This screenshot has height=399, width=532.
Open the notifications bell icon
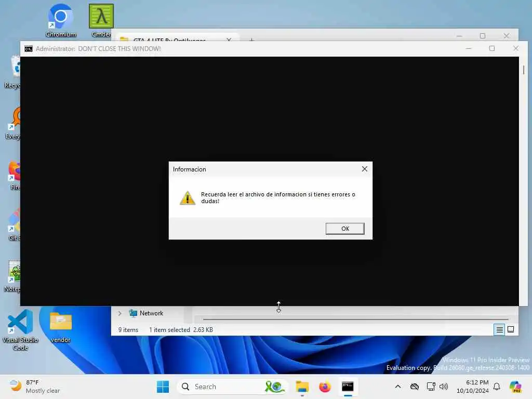497,387
